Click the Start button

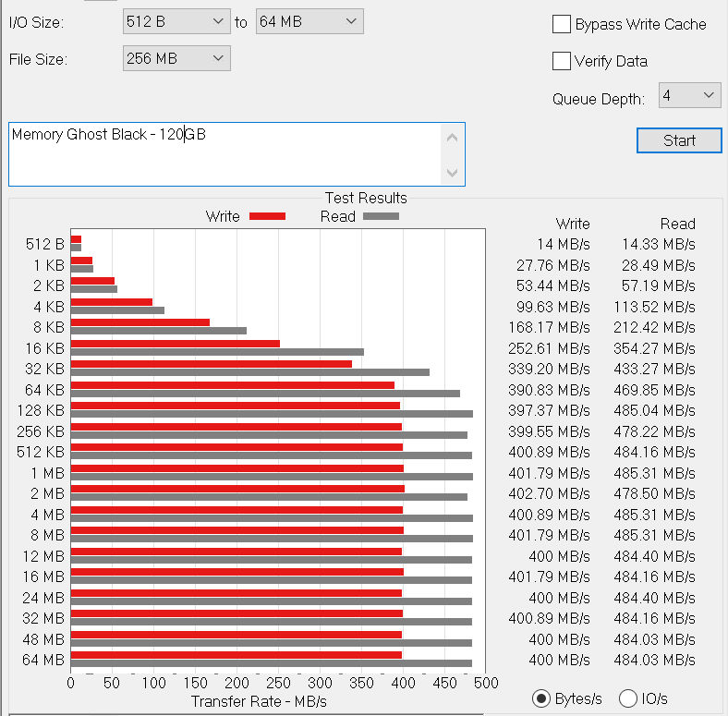coord(679,140)
